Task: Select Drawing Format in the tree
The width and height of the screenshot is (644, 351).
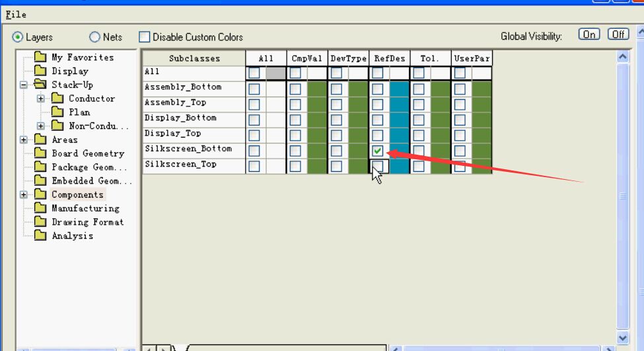Action: [87, 222]
